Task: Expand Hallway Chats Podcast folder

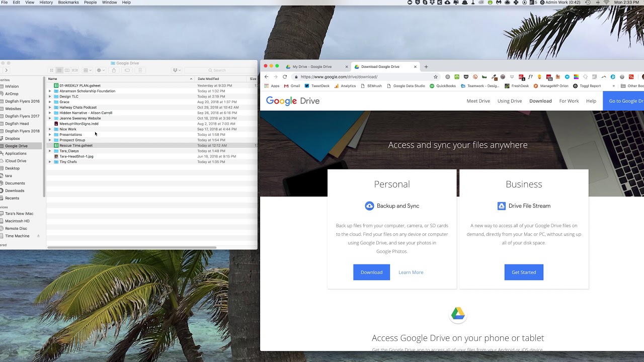Action: click(50, 107)
